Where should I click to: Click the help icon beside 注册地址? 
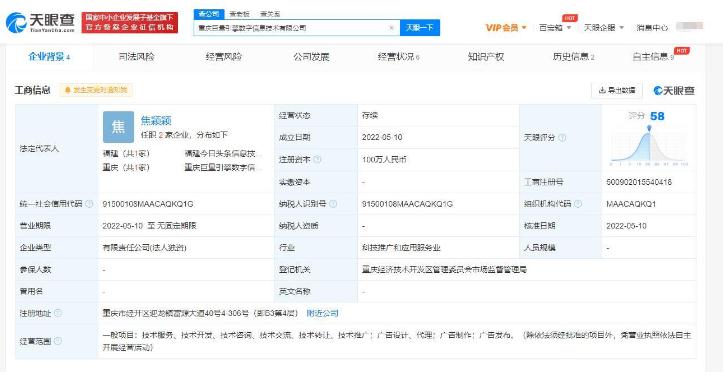point(58,313)
